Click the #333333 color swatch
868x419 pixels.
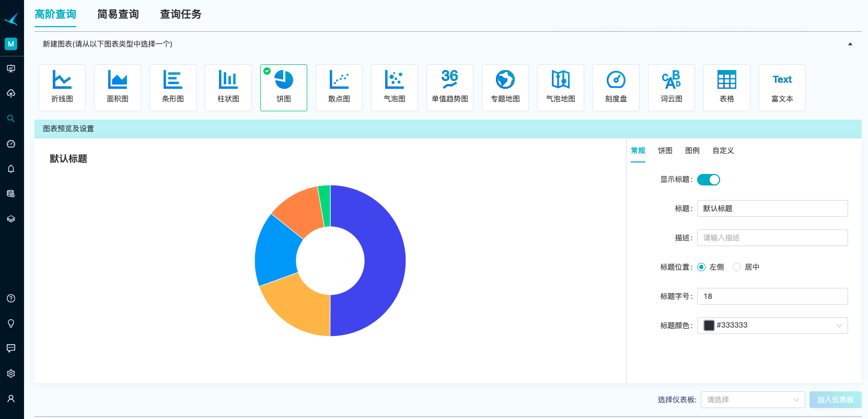[709, 325]
